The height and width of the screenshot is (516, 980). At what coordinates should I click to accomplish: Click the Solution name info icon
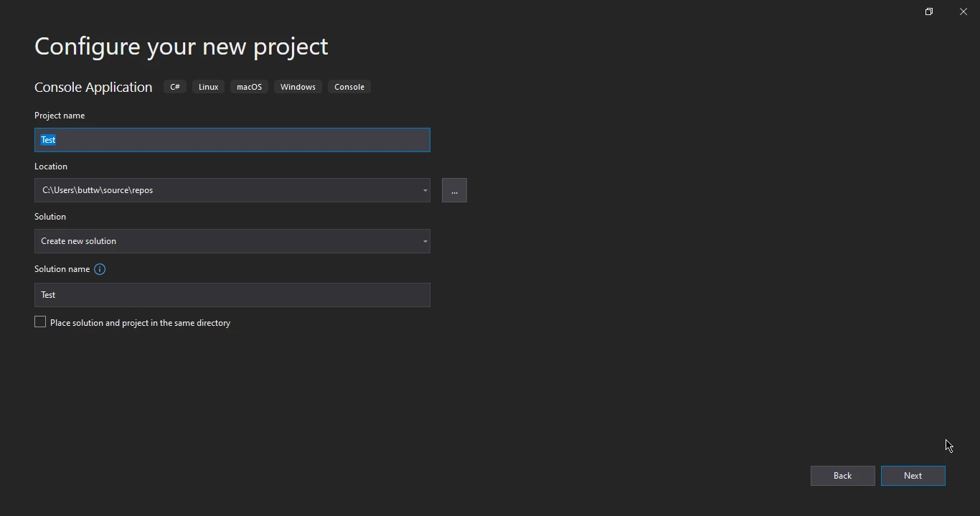coord(100,269)
